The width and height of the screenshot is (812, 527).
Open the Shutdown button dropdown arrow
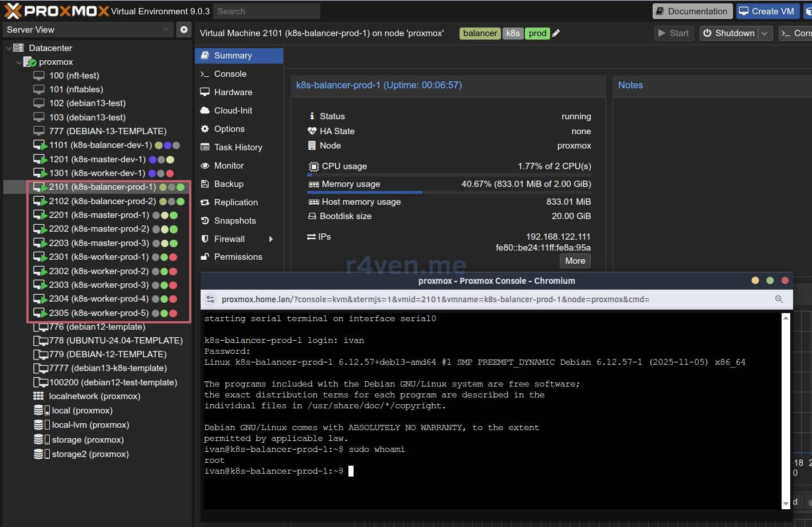764,33
